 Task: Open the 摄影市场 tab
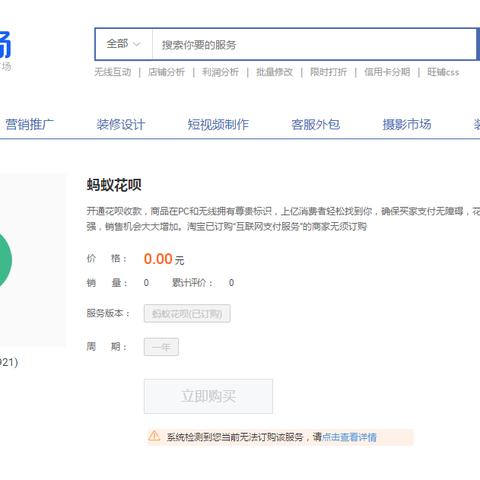[x=407, y=124]
